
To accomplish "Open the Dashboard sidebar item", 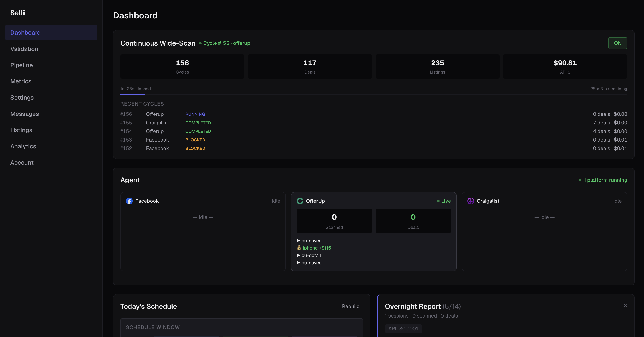I will 51,33.
